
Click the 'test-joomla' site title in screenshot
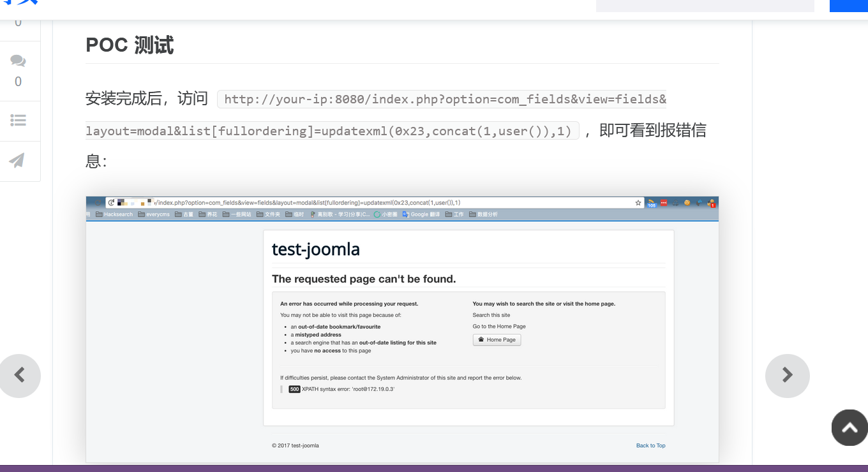(x=316, y=249)
